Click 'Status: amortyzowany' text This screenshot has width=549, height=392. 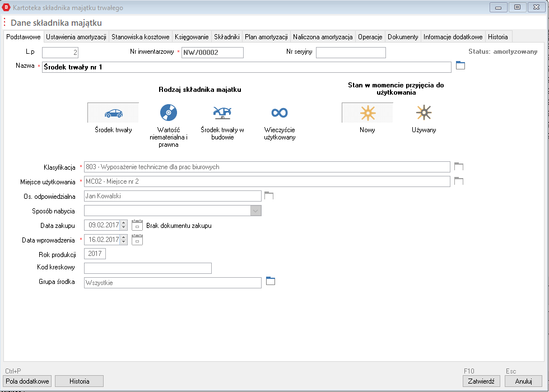[x=503, y=52]
